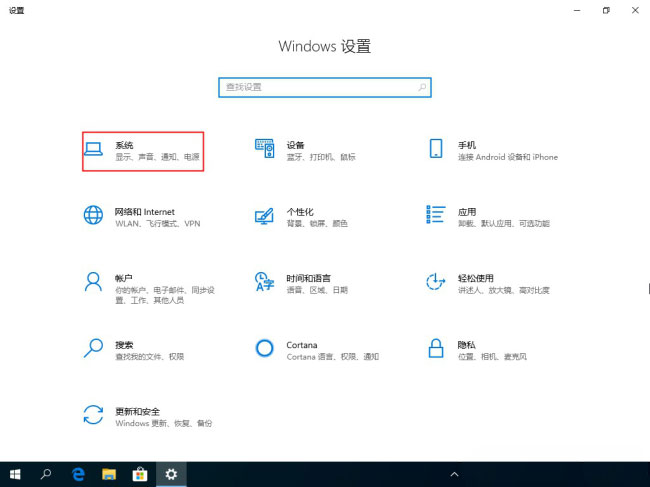Open the 搜索 magnifier category icon
The image size is (650, 487).
point(93,348)
